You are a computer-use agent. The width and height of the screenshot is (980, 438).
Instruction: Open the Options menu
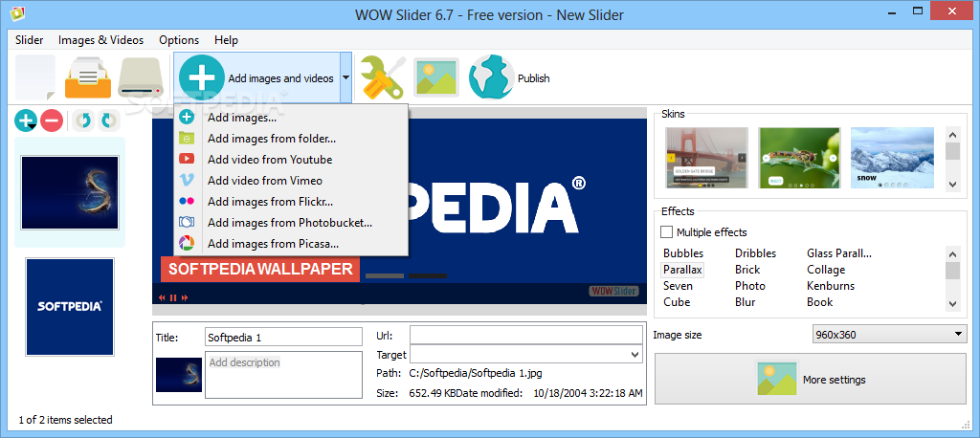tap(179, 40)
